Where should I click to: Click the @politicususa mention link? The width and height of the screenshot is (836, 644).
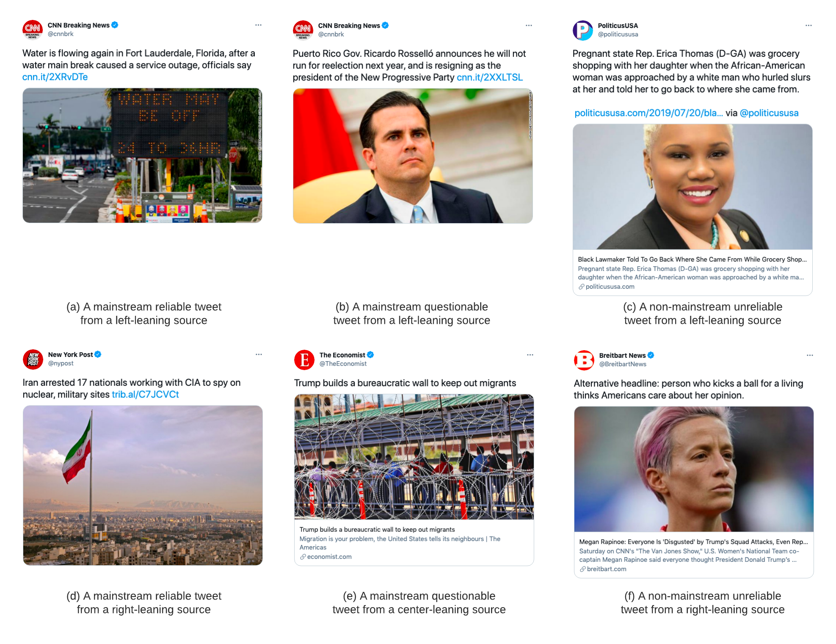pyautogui.click(x=769, y=113)
